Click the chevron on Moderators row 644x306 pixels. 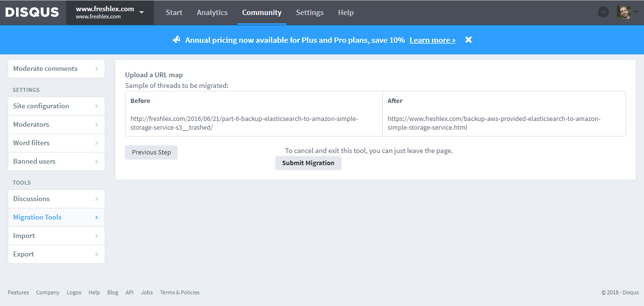(x=97, y=125)
